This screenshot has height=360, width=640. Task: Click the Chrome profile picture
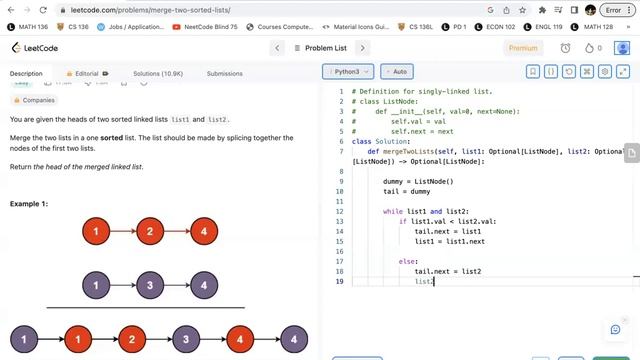click(590, 10)
